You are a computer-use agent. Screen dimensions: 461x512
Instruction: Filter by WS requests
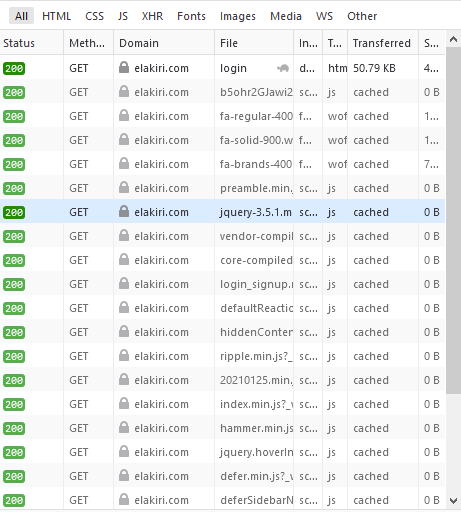tap(324, 16)
